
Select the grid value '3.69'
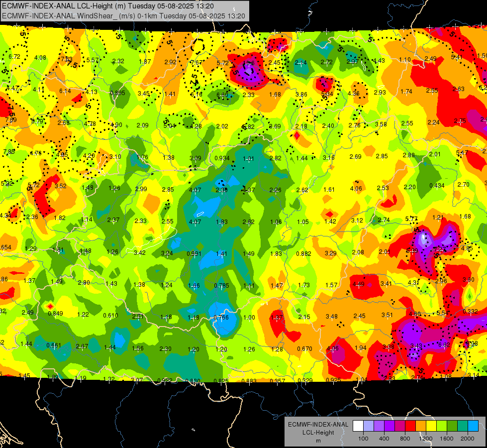pos(275,126)
